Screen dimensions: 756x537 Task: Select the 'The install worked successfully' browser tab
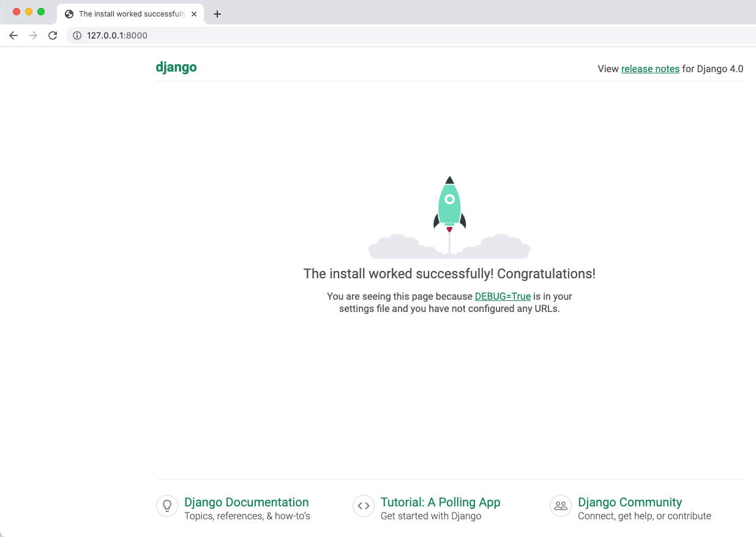tap(130, 13)
